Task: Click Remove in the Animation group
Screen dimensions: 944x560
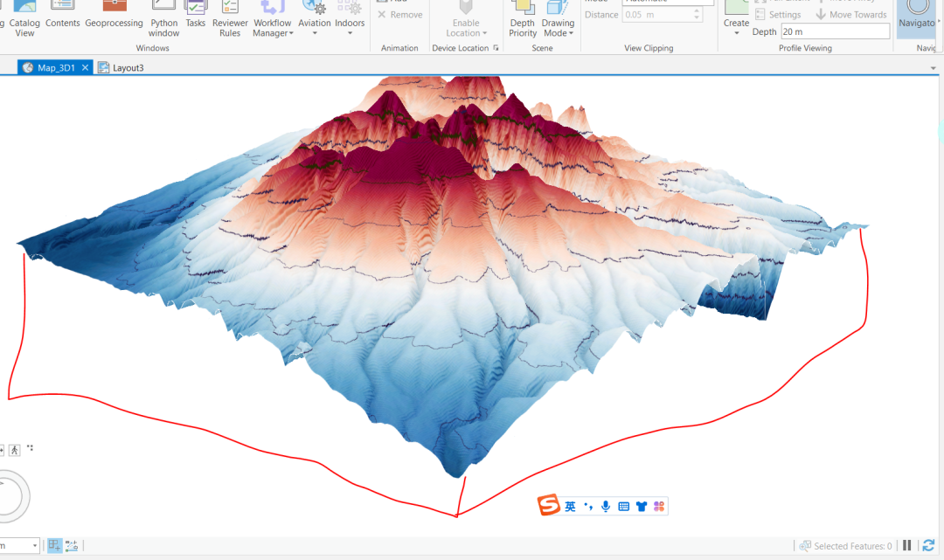Action: pyautogui.click(x=400, y=15)
